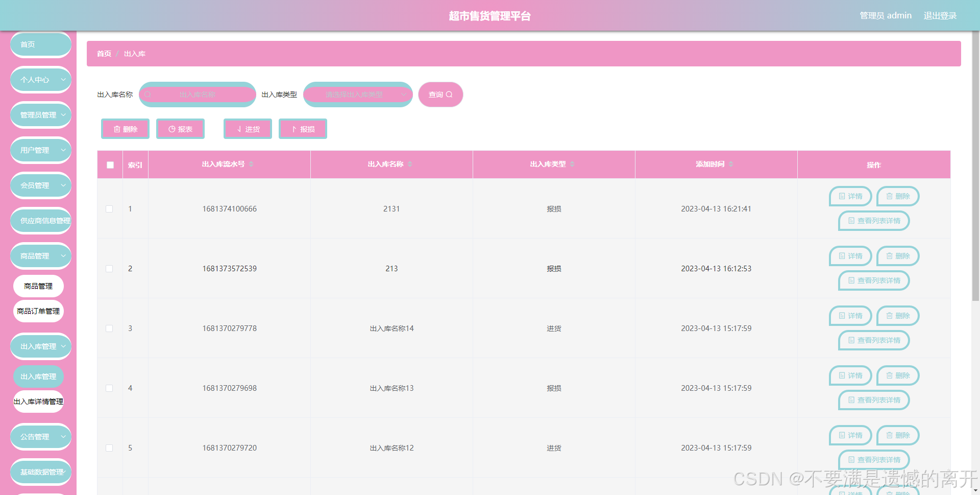Image resolution: width=980 pixels, height=495 pixels.
Task: Expand the 公告管理 sidebar menu
Action: (x=41, y=437)
